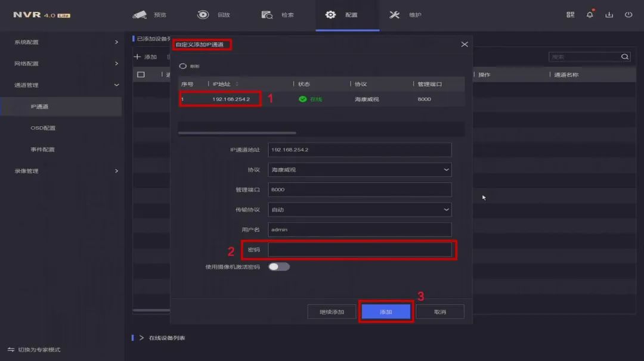Image resolution: width=644 pixels, height=361 pixels.
Task: Check the select-all checkbox in device table
Action: (x=141, y=74)
